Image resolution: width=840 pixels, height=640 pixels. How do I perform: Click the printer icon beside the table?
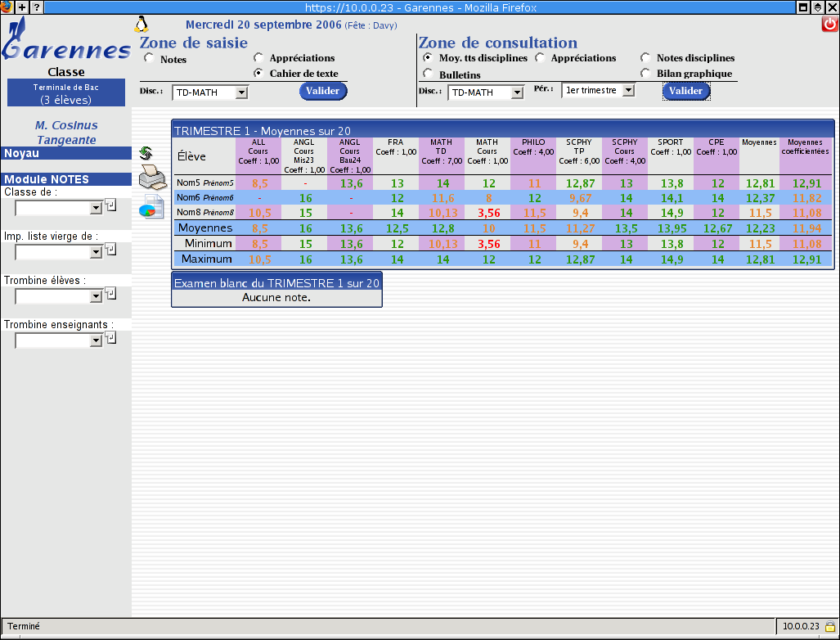[x=151, y=177]
